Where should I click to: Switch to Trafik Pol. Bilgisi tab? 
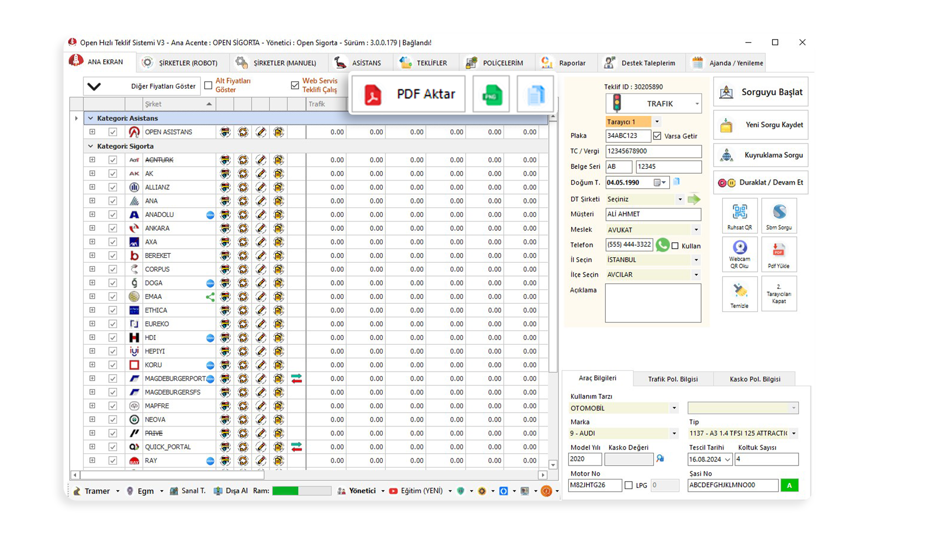click(673, 379)
